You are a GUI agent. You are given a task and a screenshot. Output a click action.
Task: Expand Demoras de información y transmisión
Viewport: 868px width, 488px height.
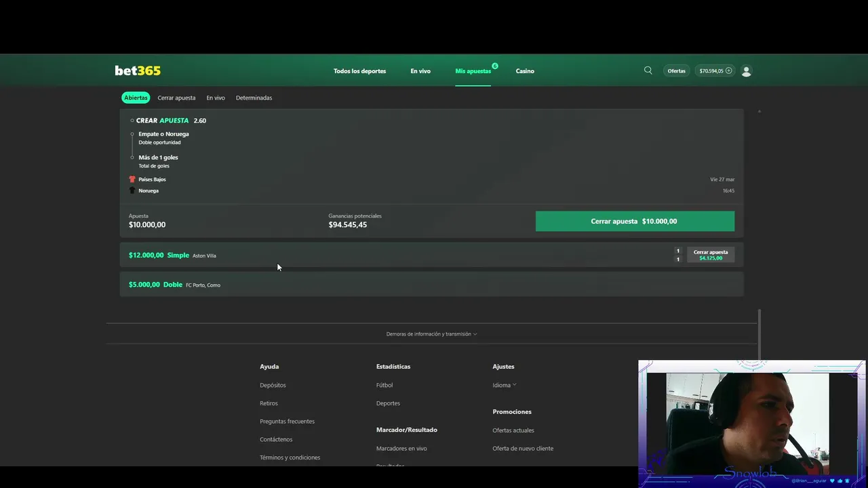point(431,334)
